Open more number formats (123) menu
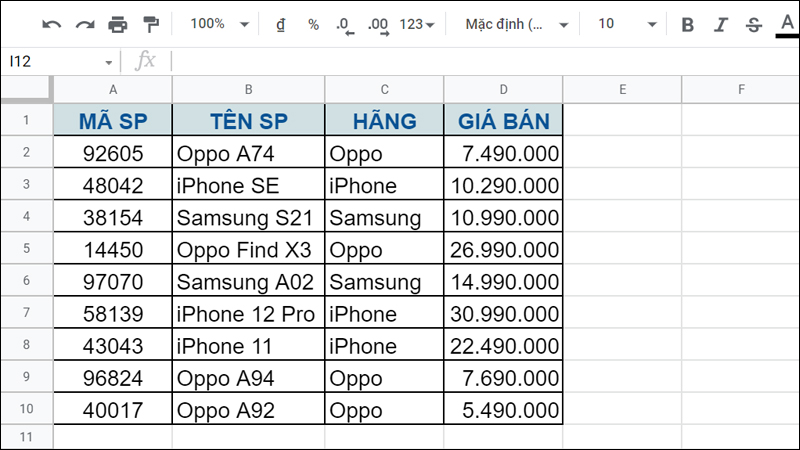The width and height of the screenshot is (800, 450). coord(417,24)
